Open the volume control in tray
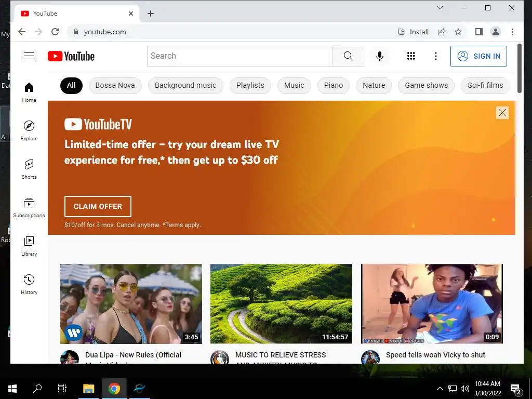The image size is (532, 399). (465, 389)
